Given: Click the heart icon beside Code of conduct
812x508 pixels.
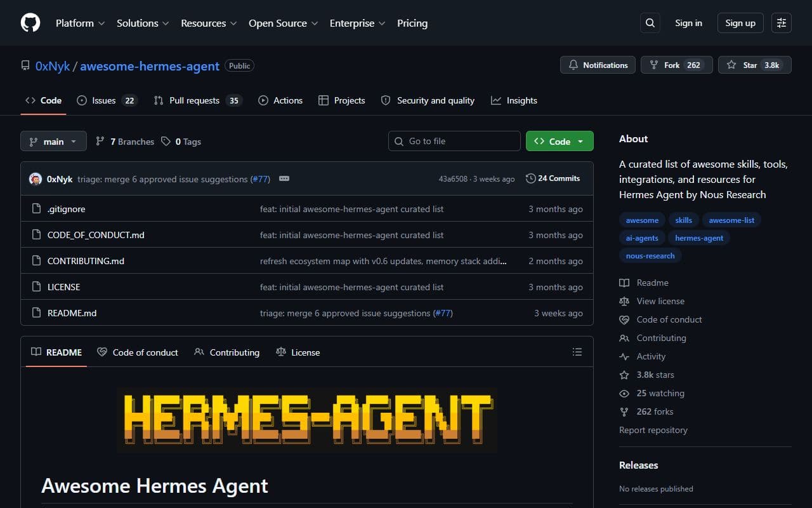Looking at the screenshot, I should (x=624, y=319).
